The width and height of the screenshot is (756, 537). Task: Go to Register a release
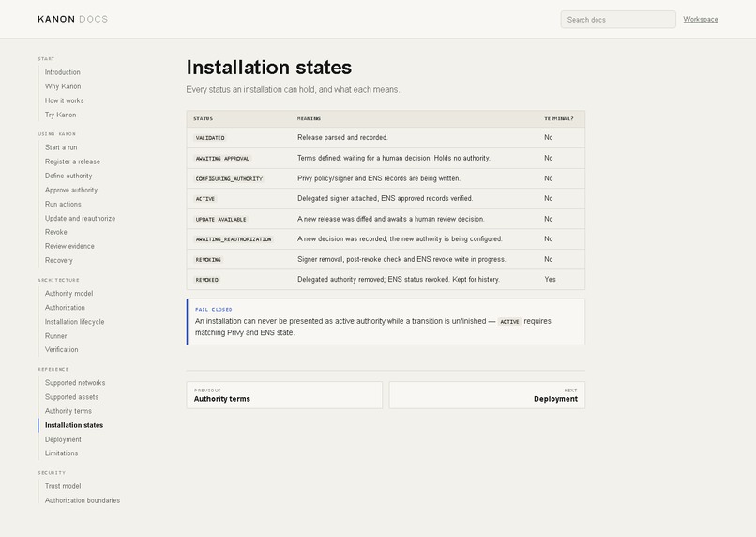coord(72,161)
